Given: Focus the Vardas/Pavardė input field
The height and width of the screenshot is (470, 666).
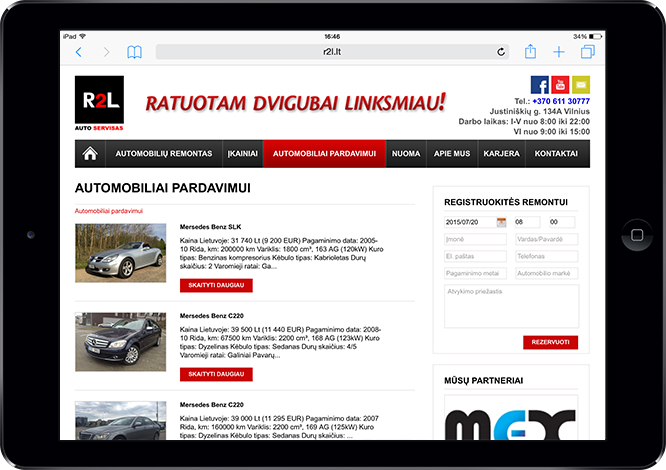Looking at the screenshot, I should [546, 239].
